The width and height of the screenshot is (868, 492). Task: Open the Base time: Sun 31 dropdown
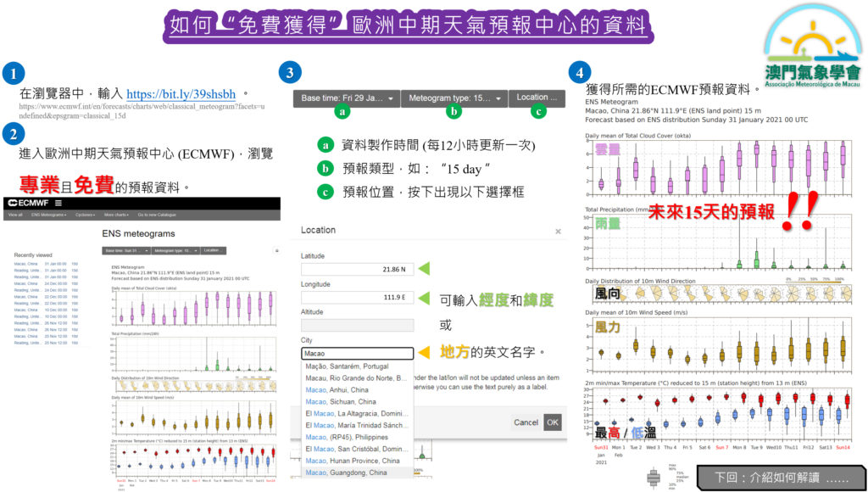click(x=125, y=250)
